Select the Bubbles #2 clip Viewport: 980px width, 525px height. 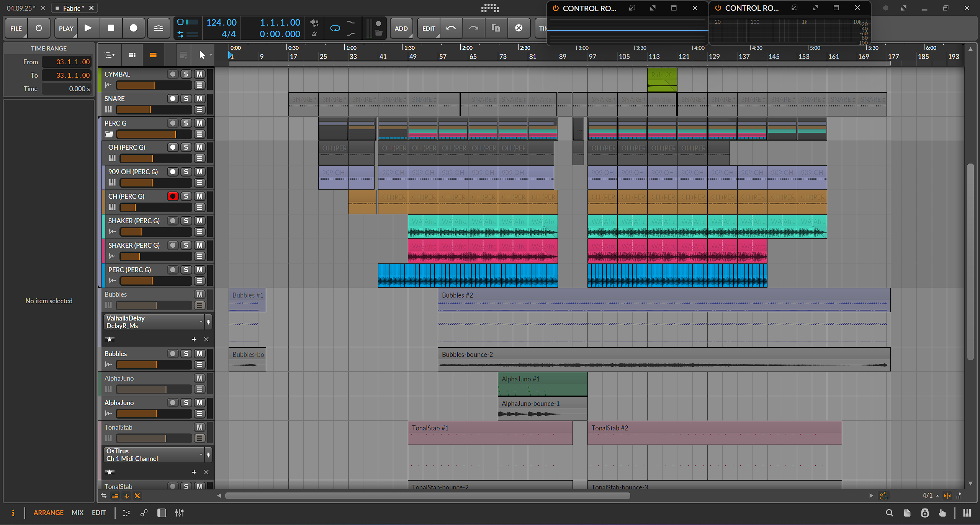pos(663,295)
